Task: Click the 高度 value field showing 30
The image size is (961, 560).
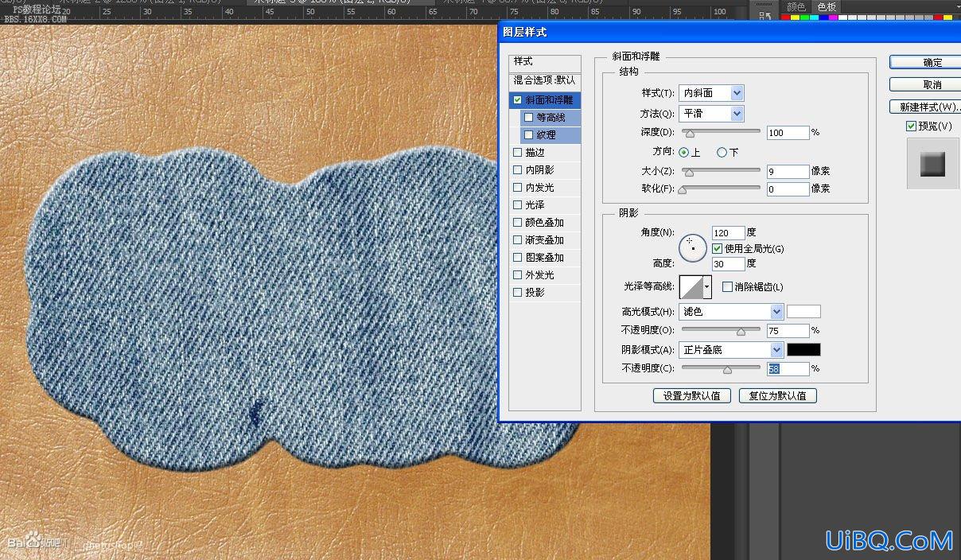Action: click(x=728, y=263)
